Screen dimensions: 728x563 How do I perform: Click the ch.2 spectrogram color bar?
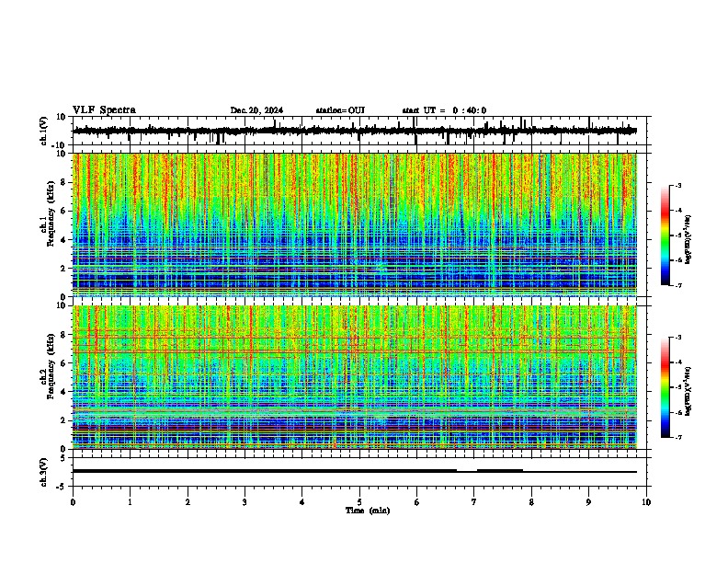pyautogui.click(x=665, y=387)
